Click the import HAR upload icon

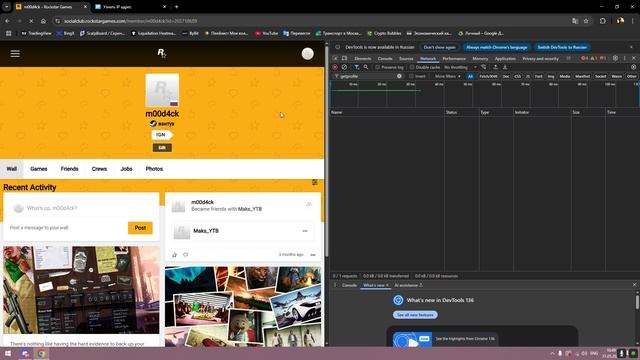[x=496, y=67]
